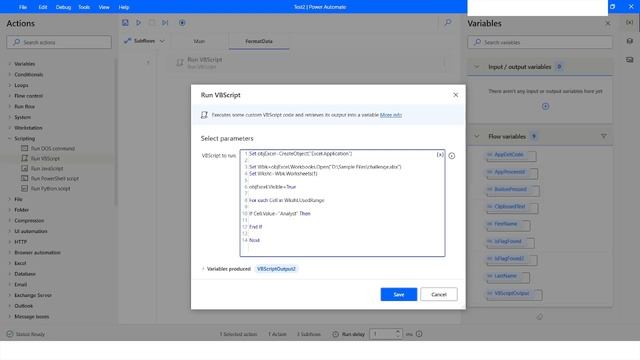Run next action step icon
The width and height of the screenshot is (640, 360).
165,23
